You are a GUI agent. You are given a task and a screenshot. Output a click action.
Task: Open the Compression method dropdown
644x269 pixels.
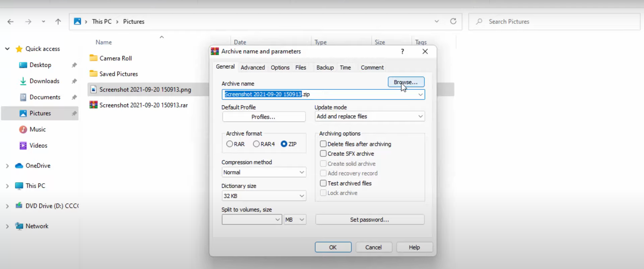click(264, 172)
